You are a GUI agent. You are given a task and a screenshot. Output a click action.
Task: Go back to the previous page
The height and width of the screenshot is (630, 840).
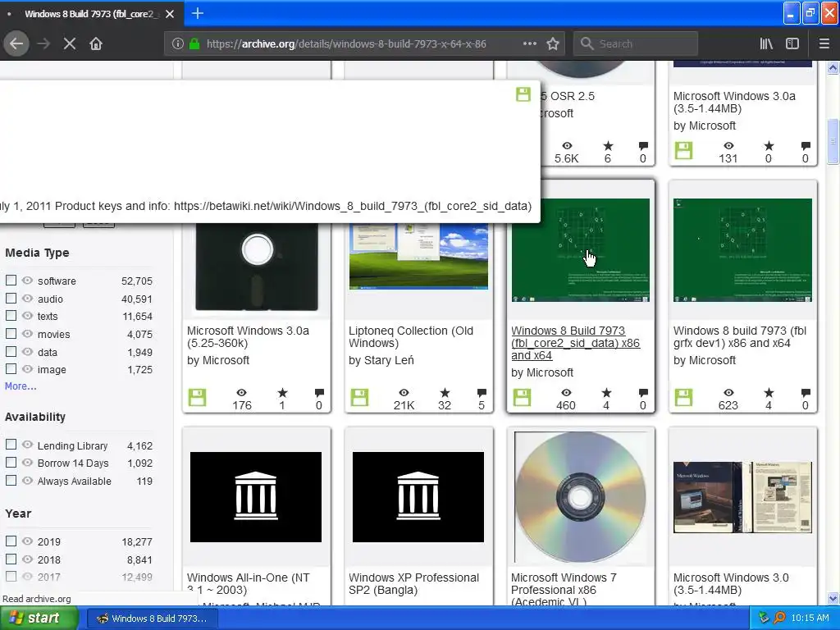[x=16, y=44]
